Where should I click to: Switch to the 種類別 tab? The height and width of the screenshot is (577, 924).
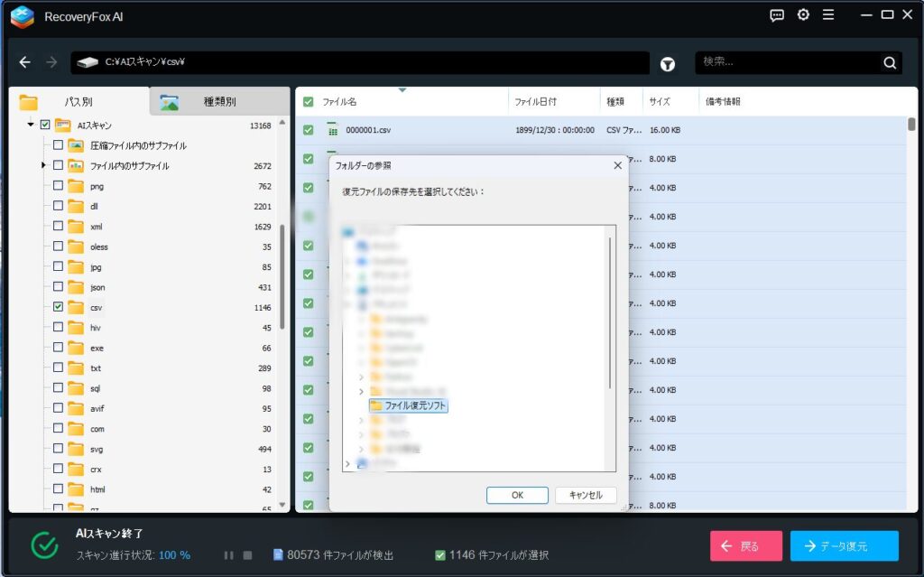(x=219, y=102)
